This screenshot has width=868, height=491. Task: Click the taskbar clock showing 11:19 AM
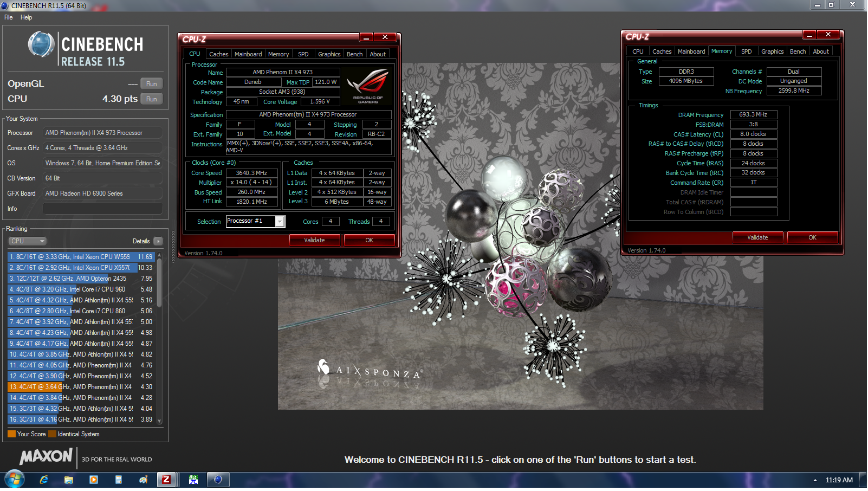[839, 480]
